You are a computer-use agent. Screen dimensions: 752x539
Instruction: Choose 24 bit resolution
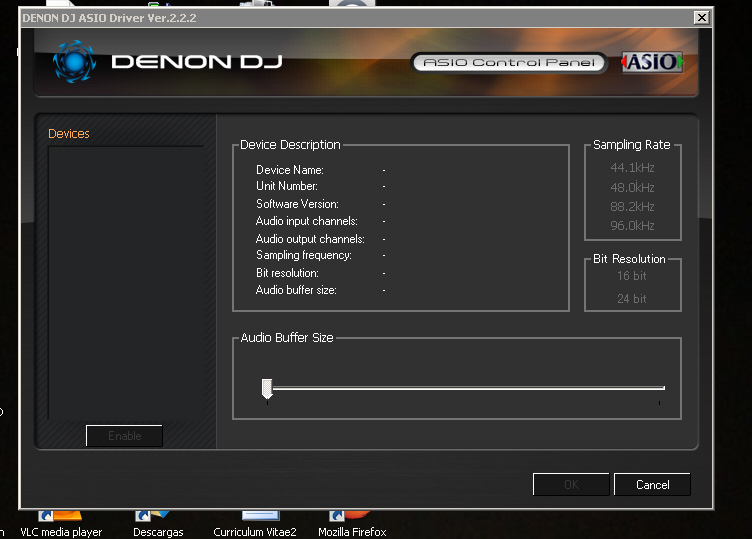632,299
